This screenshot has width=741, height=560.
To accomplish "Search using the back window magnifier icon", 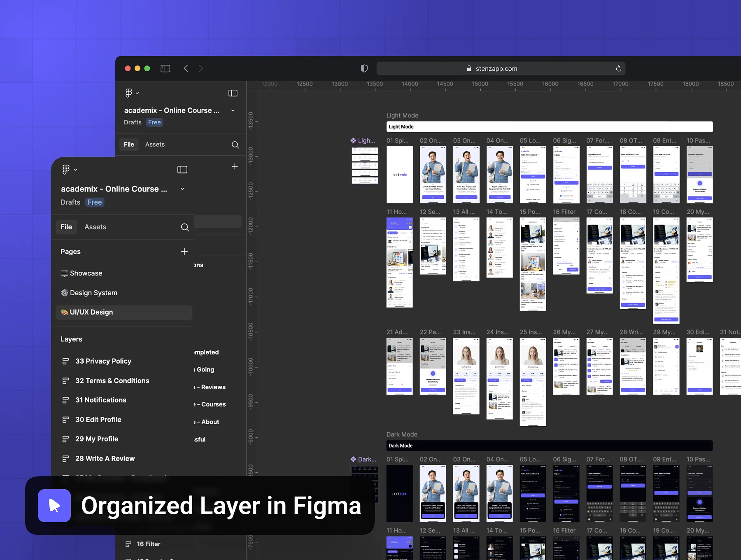I will pyautogui.click(x=235, y=145).
